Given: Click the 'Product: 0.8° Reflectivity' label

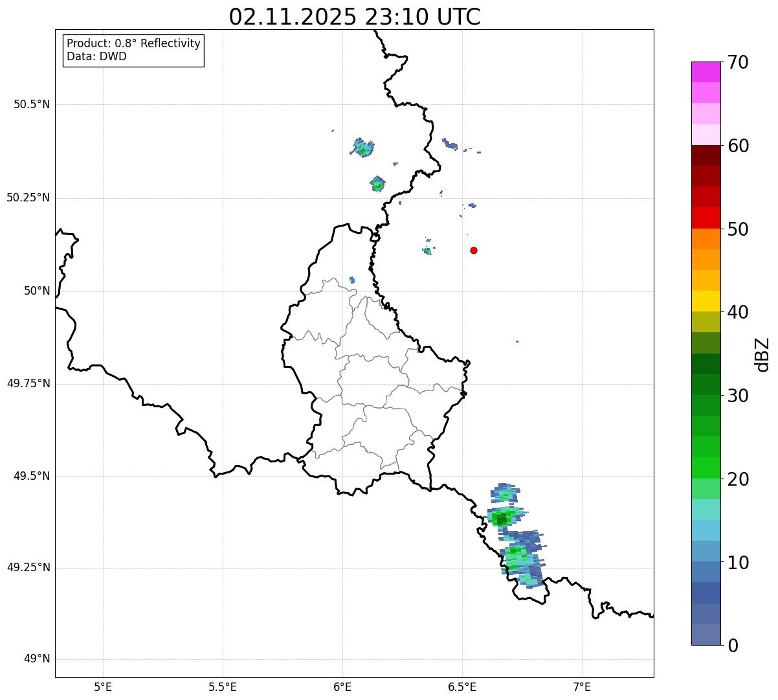Looking at the screenshot, I should coord(134,43).
